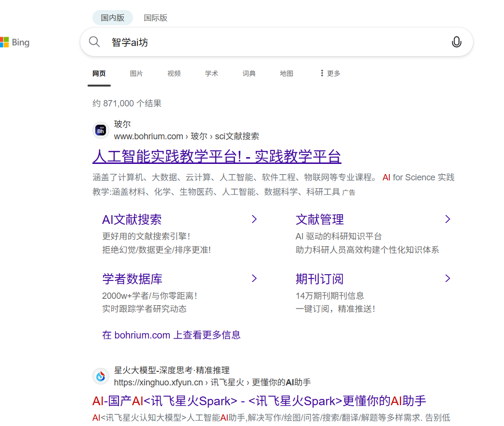Click the Bing logo
The image size is (504, 426).
point(15,43)
